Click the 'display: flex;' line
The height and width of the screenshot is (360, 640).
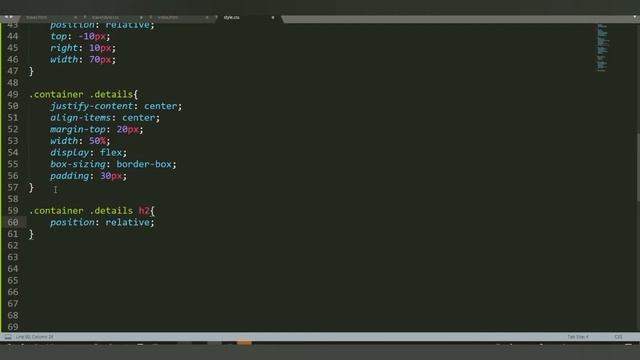coord(88,153)
